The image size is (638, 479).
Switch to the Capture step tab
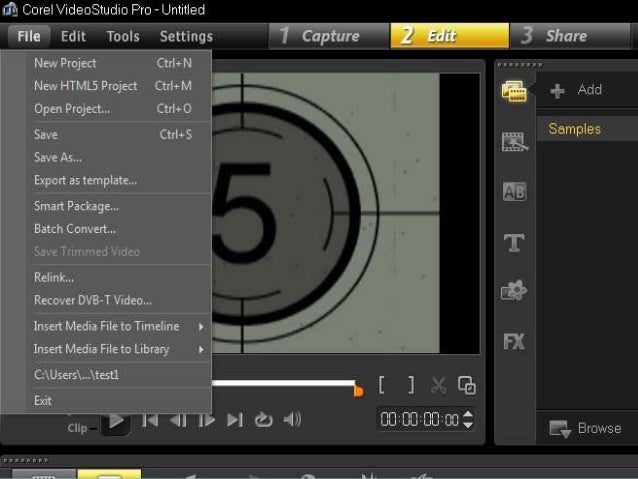(329, 36)
